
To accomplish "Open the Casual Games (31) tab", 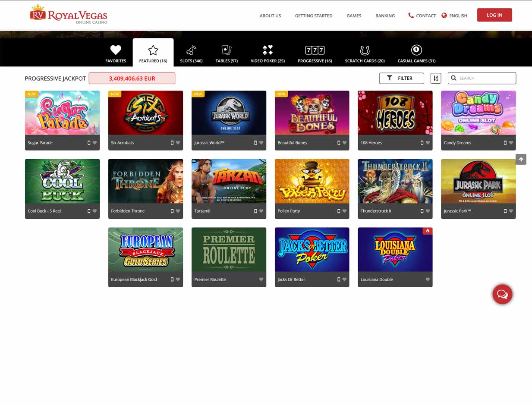I will click(416, 53).
